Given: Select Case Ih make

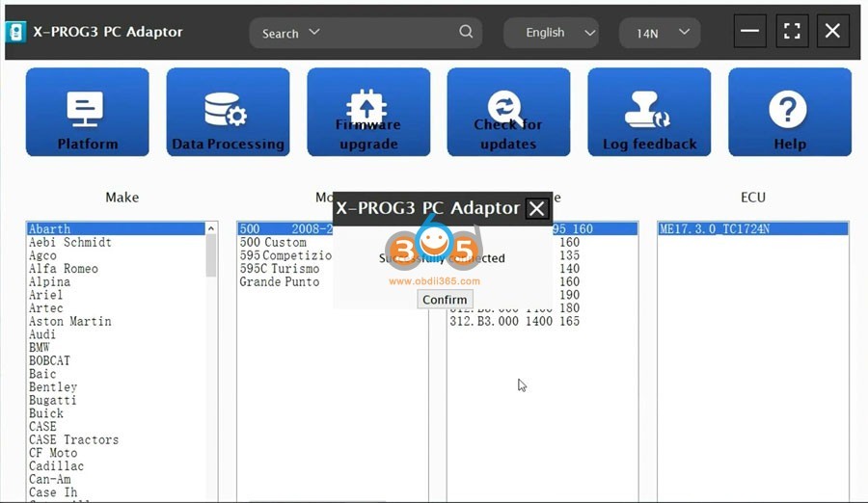Looking at the screenshot, I should point(116,492).
